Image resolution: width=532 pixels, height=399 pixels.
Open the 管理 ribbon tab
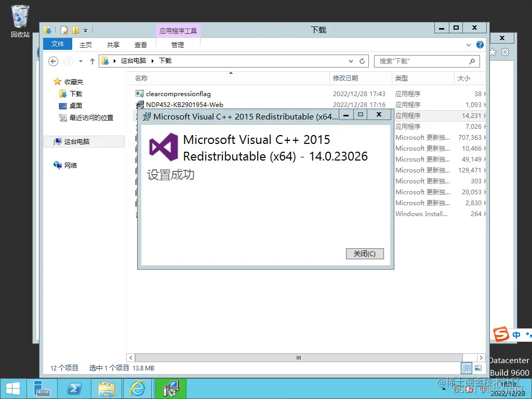[x=178, y=45]
